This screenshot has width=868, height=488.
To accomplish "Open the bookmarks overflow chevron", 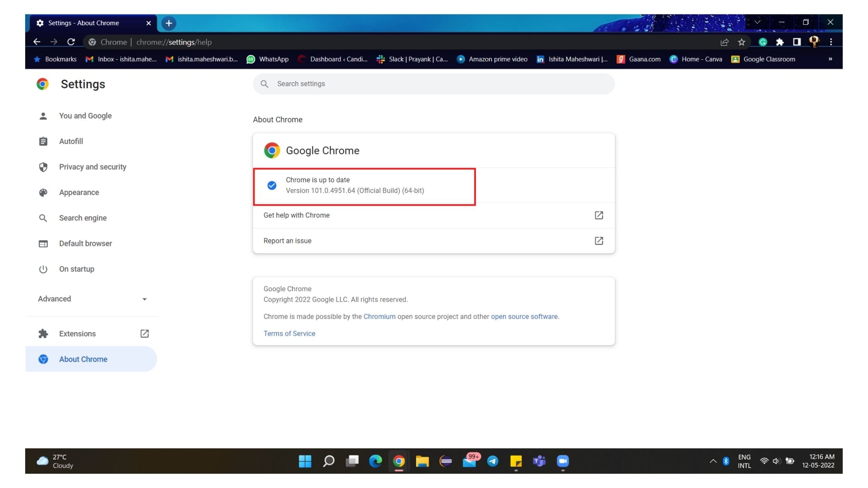I will point(830,59).
